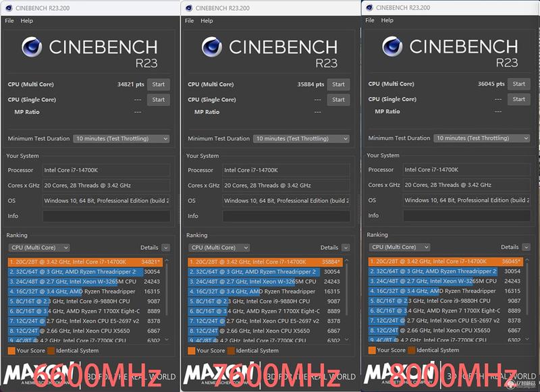Image resolution: width=540 pixels, height=392 pixels.
Task: Click the Cinebench sphere logo in 35884 pts window
Action: pos(212,47)
